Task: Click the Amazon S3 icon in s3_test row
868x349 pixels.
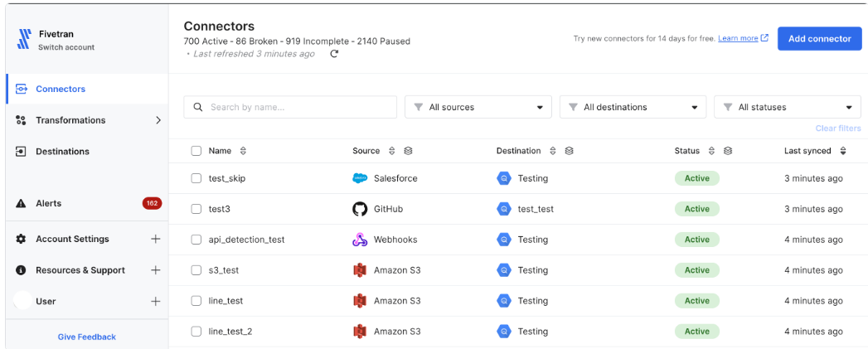Action: click(360, 270)
